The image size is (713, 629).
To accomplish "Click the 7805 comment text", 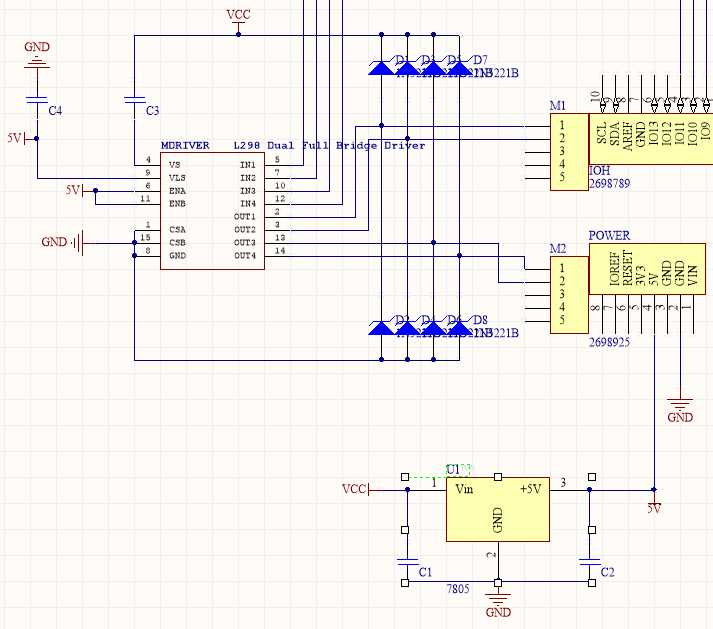I will [458, 589].
